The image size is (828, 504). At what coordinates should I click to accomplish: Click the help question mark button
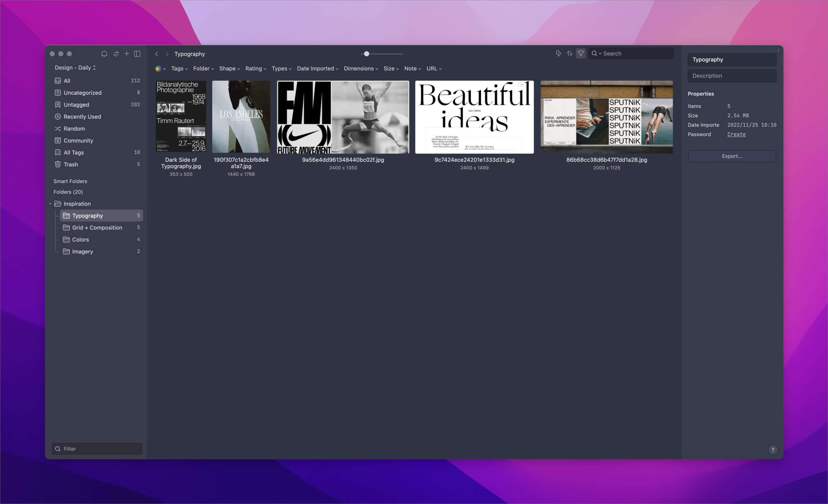pos(773,450)
